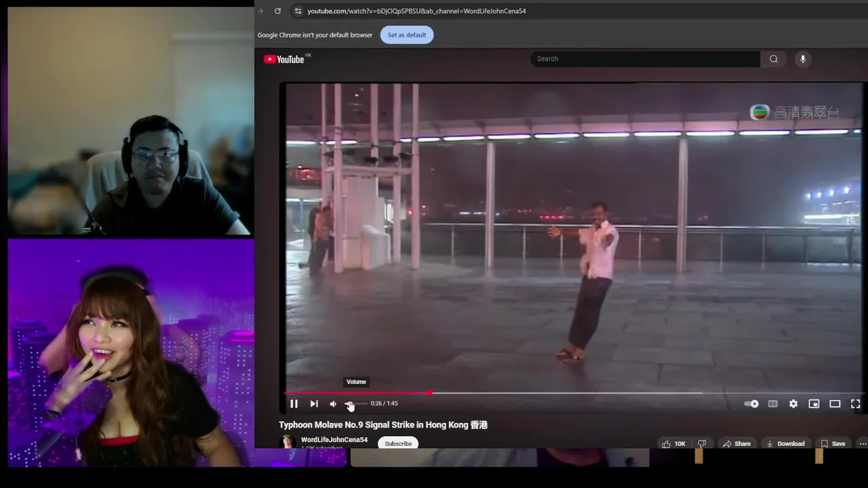Screen dimensions: 868x488
Task: Subscribe to WordLifeJohnCena54
Action: [398, 444]
